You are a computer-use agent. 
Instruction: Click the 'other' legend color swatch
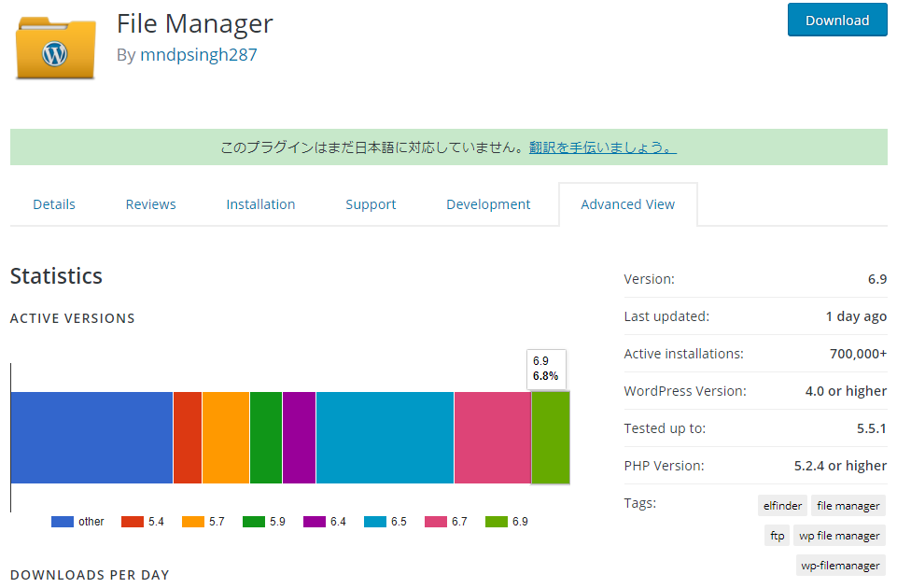[x=63, y=522]
